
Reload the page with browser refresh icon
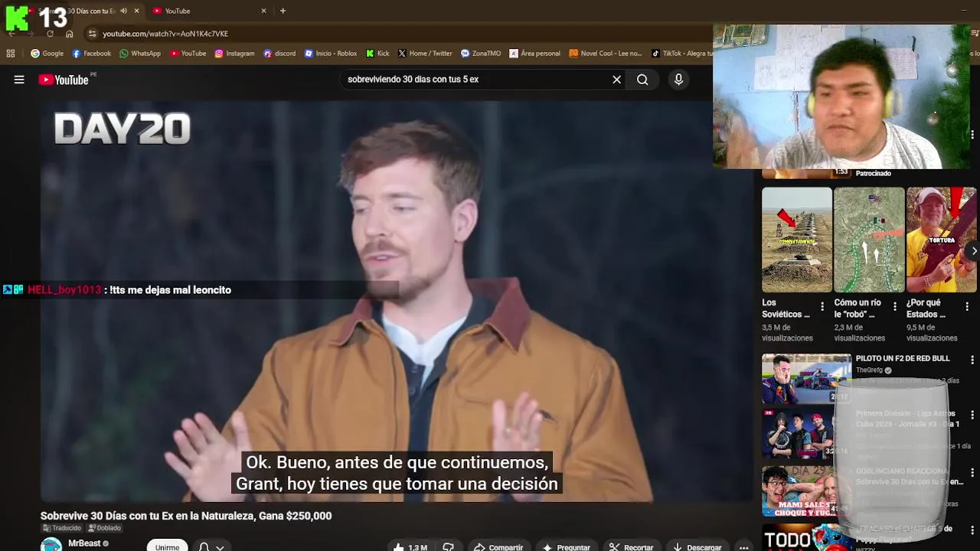click(51, 34)
